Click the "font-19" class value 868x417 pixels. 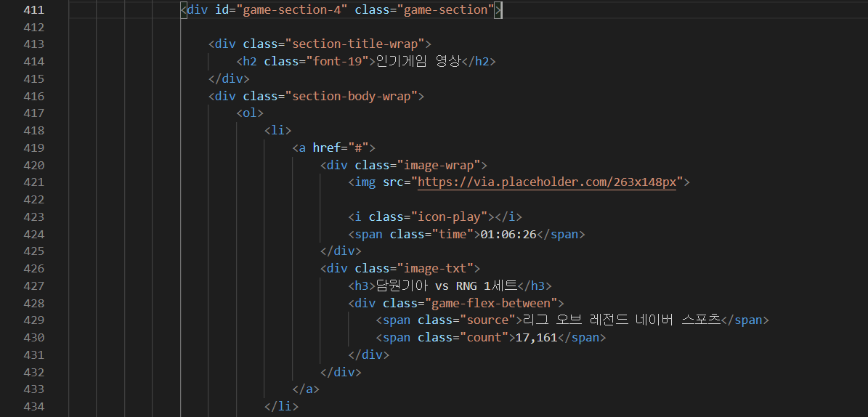(x=338, y=62)
